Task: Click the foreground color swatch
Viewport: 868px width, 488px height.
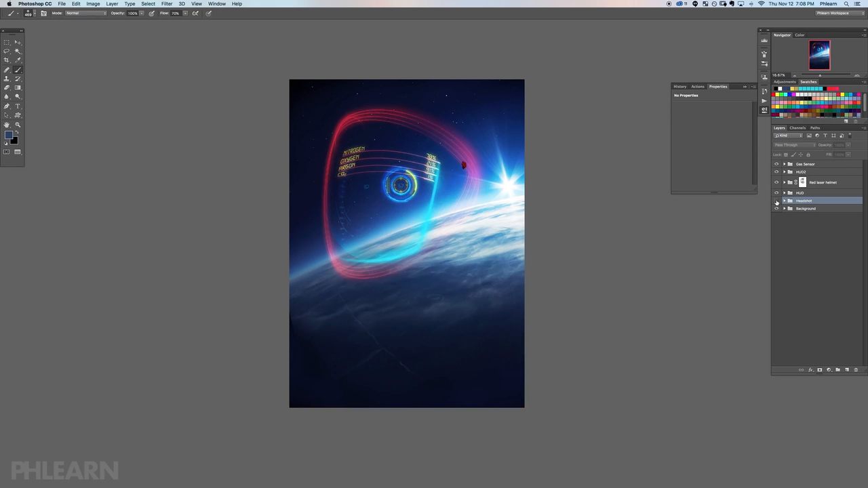Action: tap(8, 136)
